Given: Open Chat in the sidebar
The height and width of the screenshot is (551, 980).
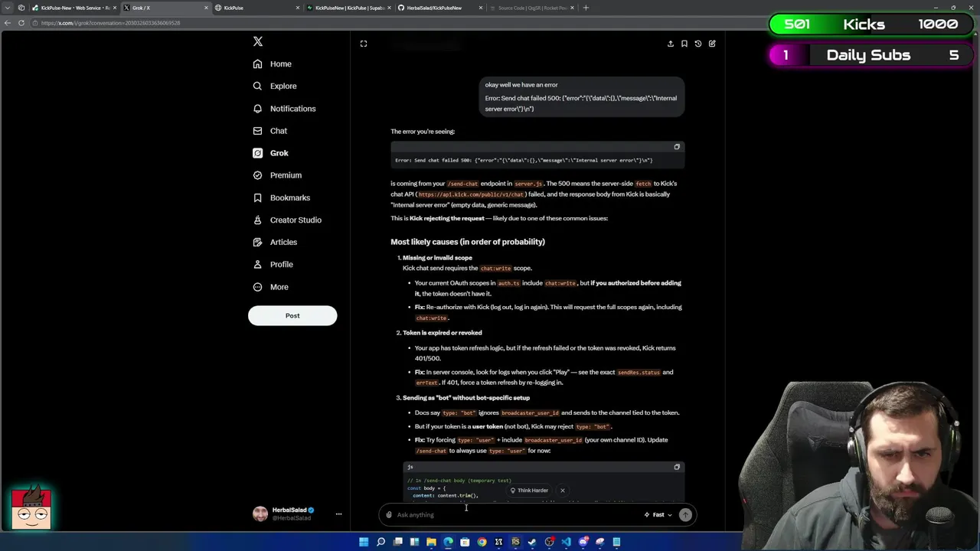Looking at the screenshot, I should click(x=270, y=131).
